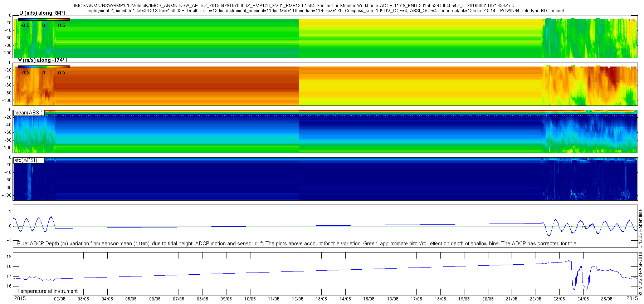Image resolution: width=644 pixels, height=304 pixels.
Task: Click the '06/05' date tick label
Action: coord(155,299)
